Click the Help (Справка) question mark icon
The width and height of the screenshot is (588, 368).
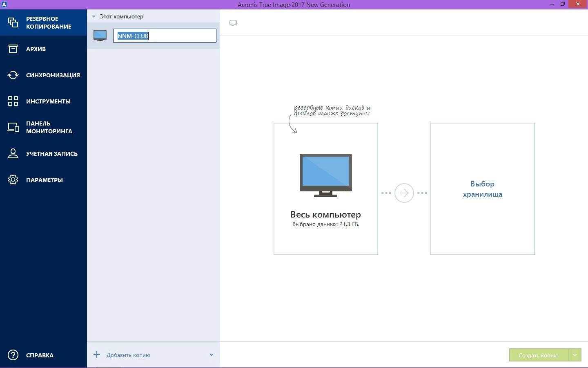[13, 355]
